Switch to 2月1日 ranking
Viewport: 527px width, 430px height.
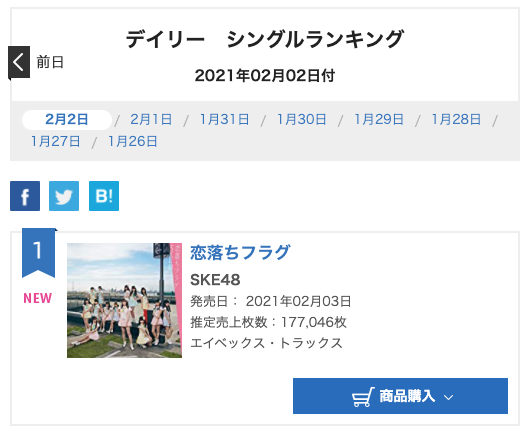tap(151, 120)
